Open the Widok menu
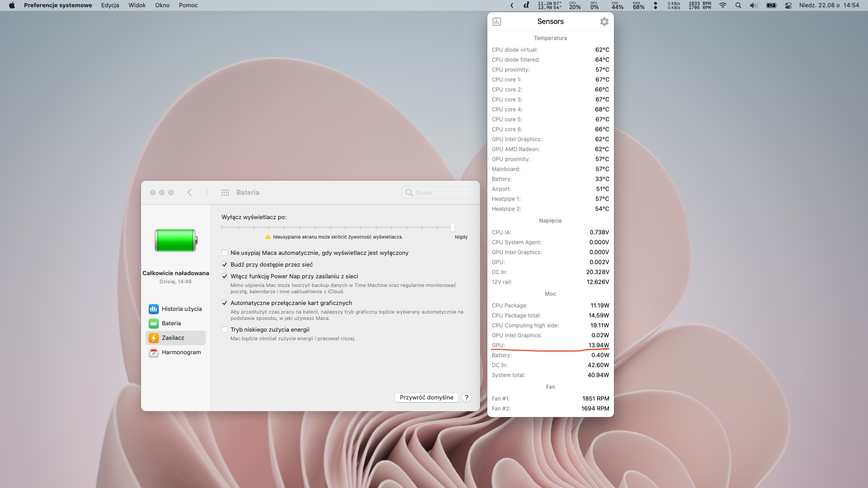868x488 pixels. click(x=137, y=5)
